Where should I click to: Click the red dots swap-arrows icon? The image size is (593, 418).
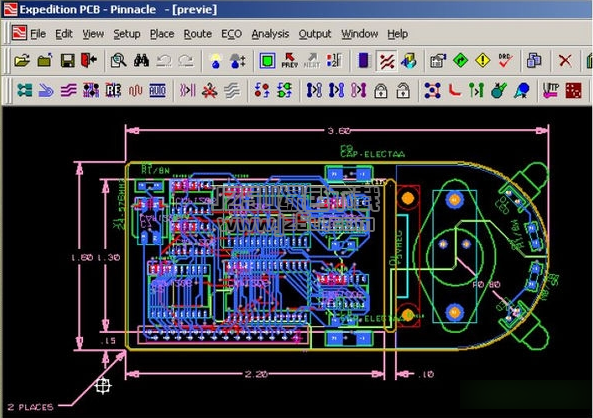pos(262,90)
